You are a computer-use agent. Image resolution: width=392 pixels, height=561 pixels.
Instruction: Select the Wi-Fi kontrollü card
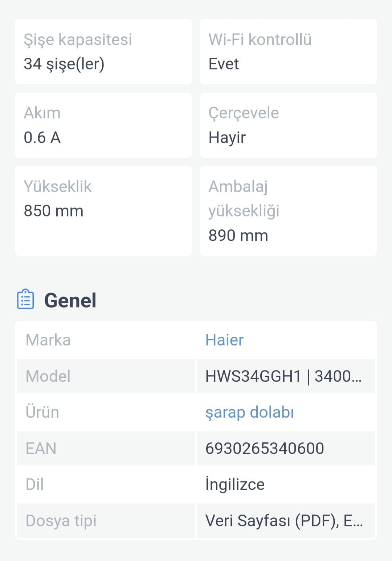tap(288, 52)
